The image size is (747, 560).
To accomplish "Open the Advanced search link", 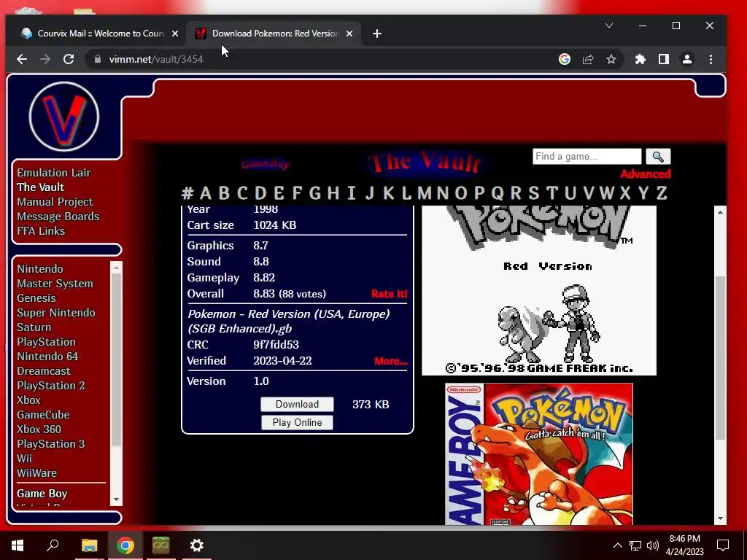I will [x=645, y=174].
